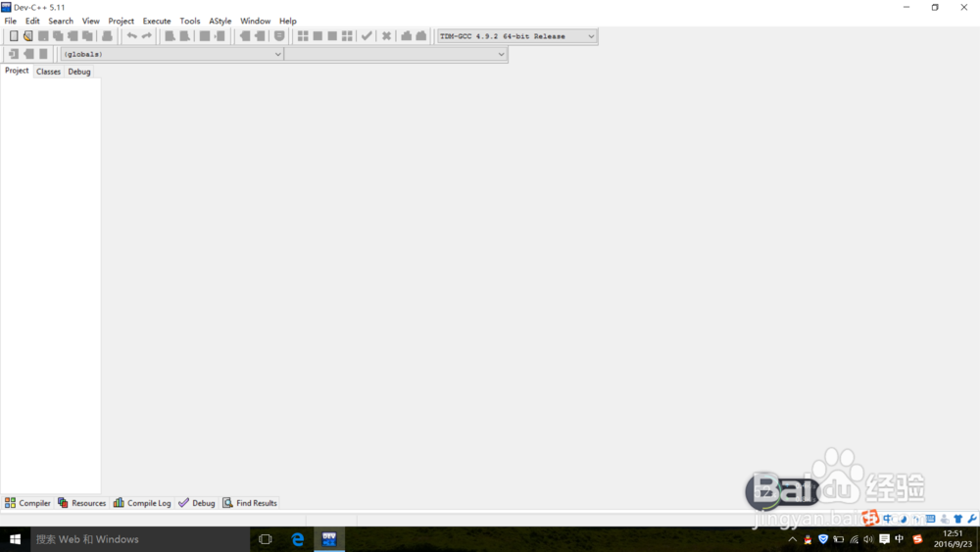
Task: Open Task View from the taskbar
Action: 265,539
